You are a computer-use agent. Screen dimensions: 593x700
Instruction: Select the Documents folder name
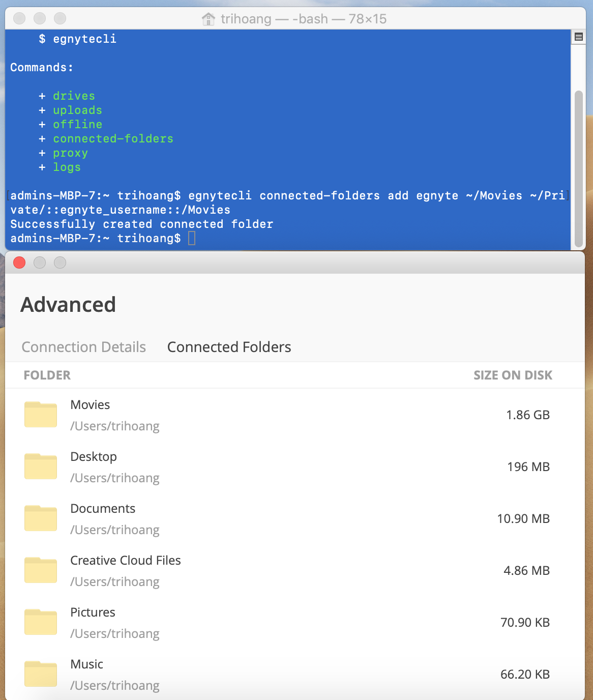pos(103,508)
